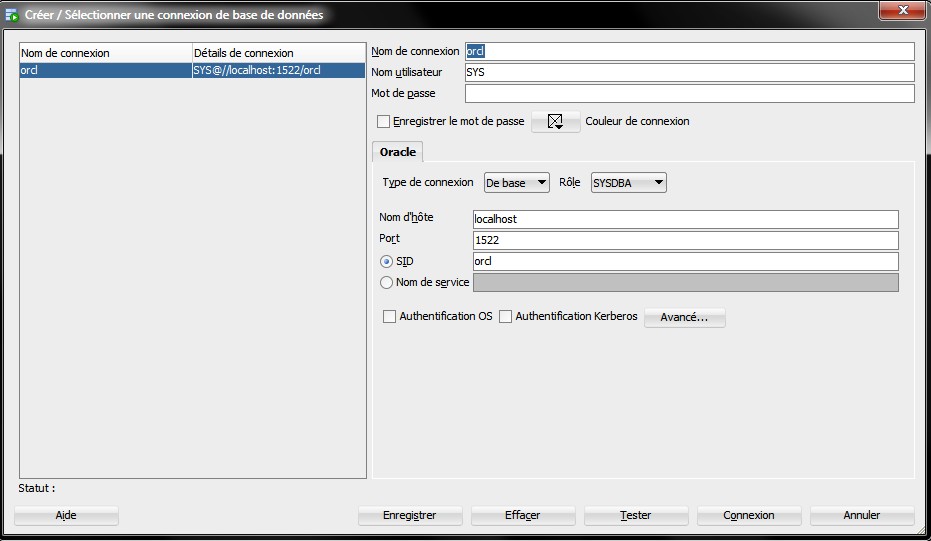Screen dimensions: 931x541
Task: Toggle the Authentification Kerberos checkbox
Action: tap(505, 317)
